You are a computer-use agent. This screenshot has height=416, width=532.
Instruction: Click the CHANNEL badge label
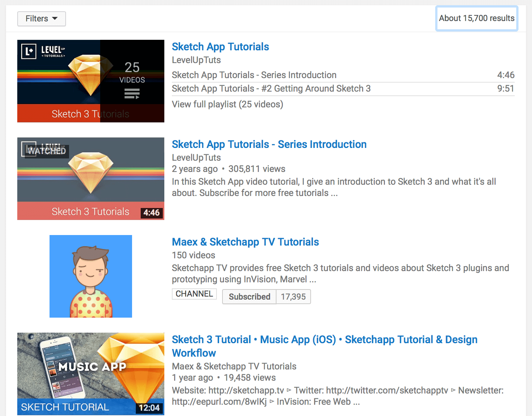pyautogui.click(x=194, y=294)
